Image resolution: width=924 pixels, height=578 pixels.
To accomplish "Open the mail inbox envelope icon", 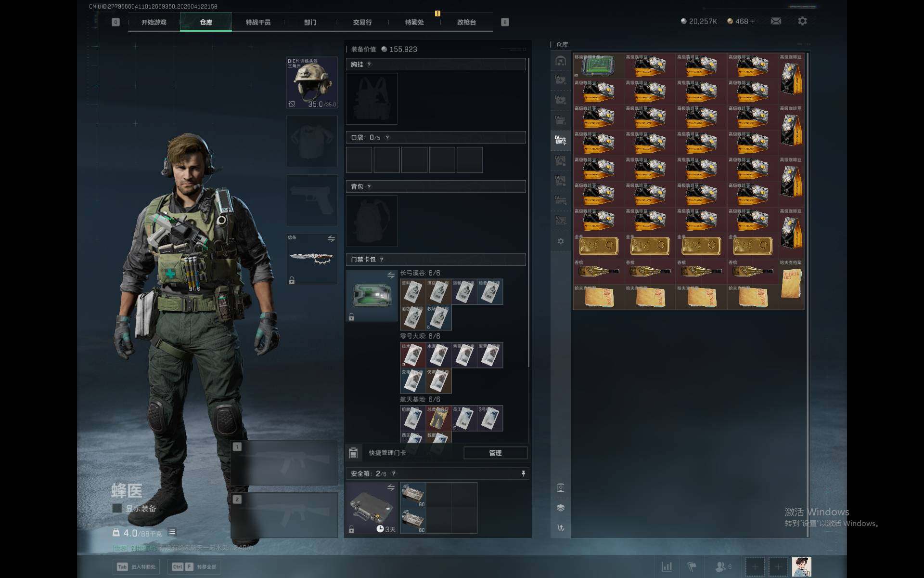I will [x=776, y=21].
